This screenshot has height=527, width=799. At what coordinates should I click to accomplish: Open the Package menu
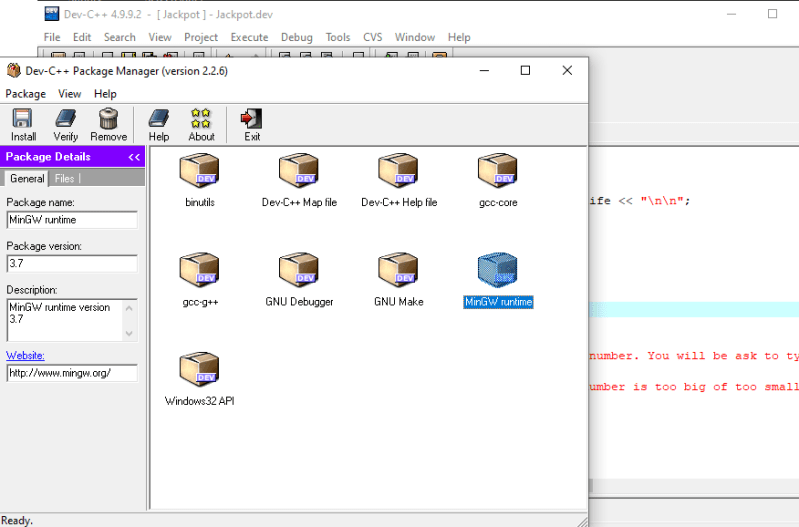[25, 94]
